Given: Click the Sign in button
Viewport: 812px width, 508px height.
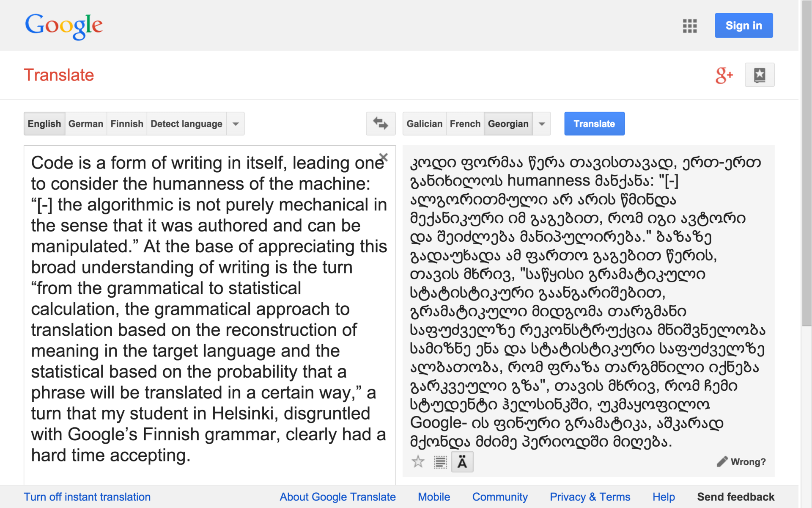Looking at the screenshot, I should coord(743,25).
